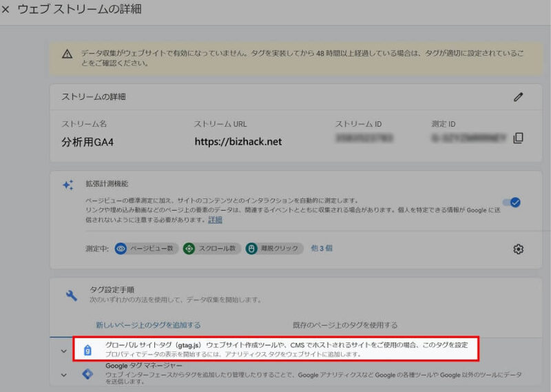Click the blurred measurement ID value
The width and height of the screenshot is (551, 392).
(x=469, y=138)
